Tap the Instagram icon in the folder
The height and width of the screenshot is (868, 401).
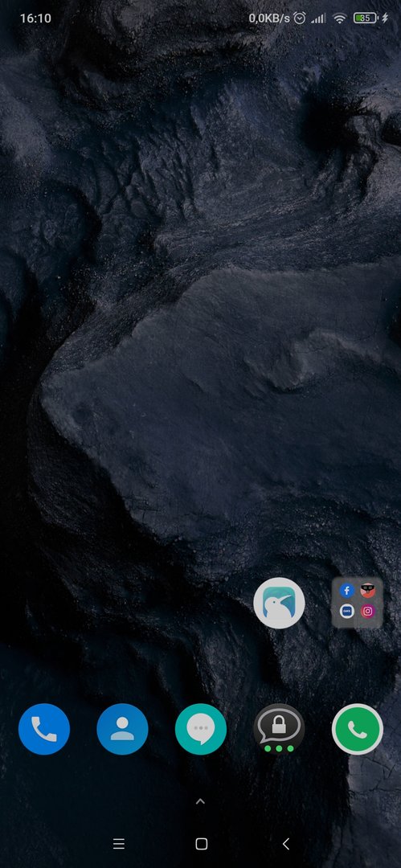(x=368, y=611)
